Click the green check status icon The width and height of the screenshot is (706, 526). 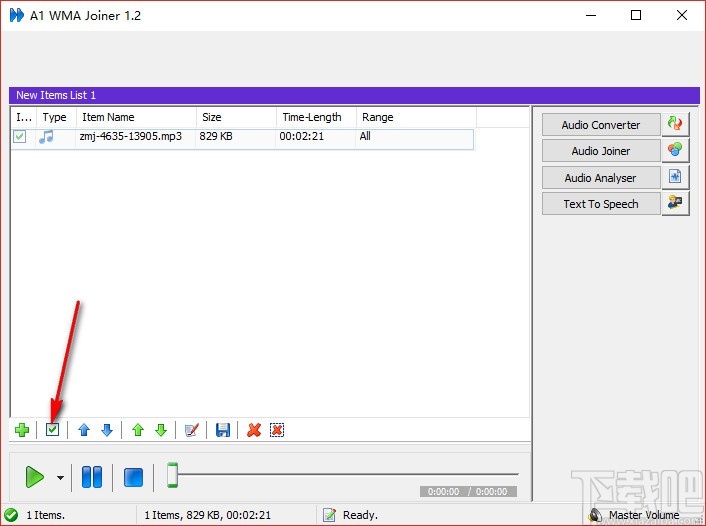pos(11,515)
